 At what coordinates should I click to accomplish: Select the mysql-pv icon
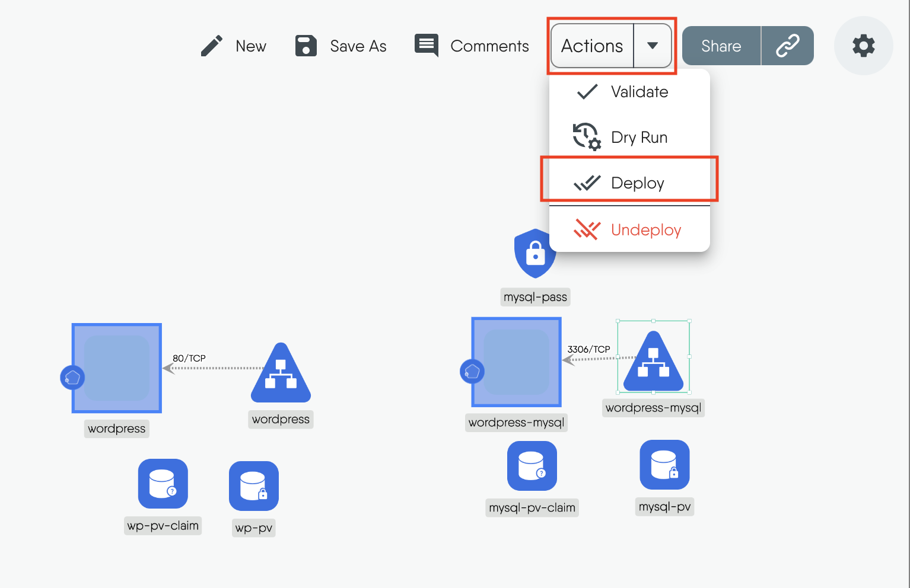pos(664,465)
